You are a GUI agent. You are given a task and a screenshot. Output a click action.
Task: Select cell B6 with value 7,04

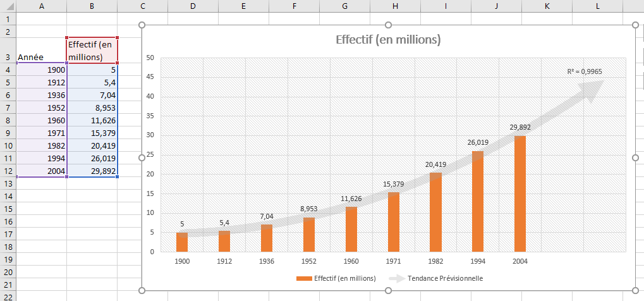(x=92, y=95)
